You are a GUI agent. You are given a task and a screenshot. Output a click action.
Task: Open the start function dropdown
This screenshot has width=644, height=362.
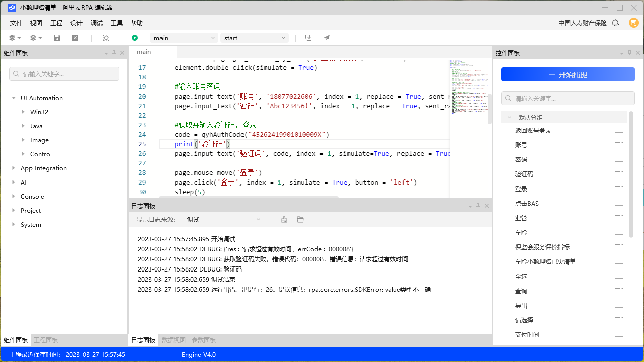coord(254,38)
